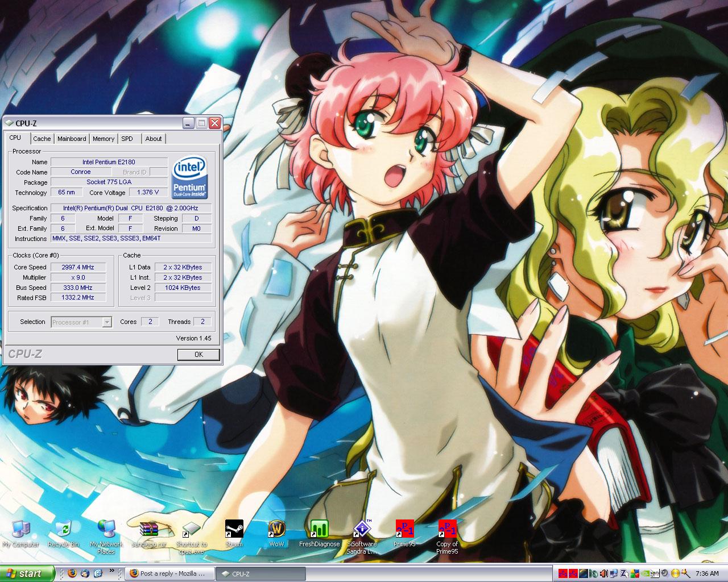Open the SPD tab
This screenshot has width=728, height=582.
(127, 139)
